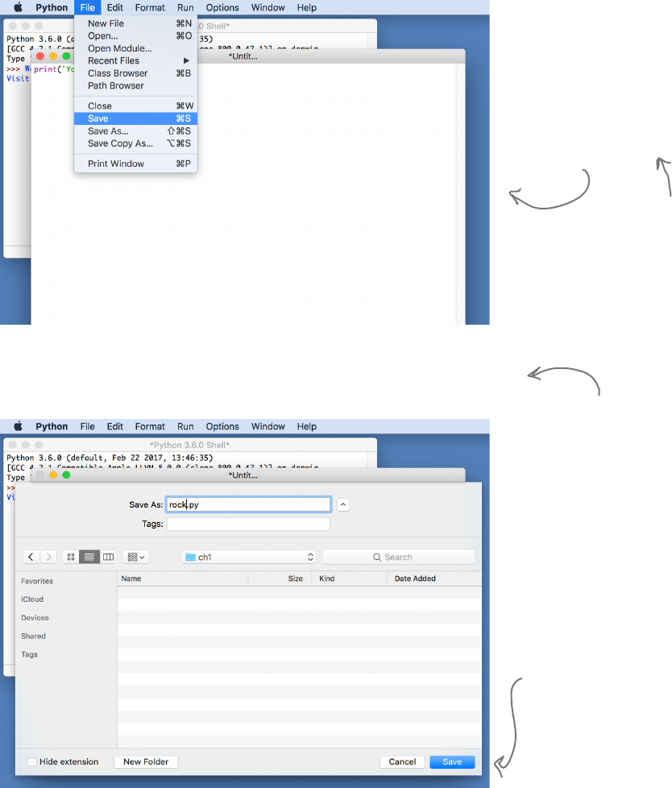Switch to list view in the save dialog
This screenshot has width=672, height=788.
89,557
